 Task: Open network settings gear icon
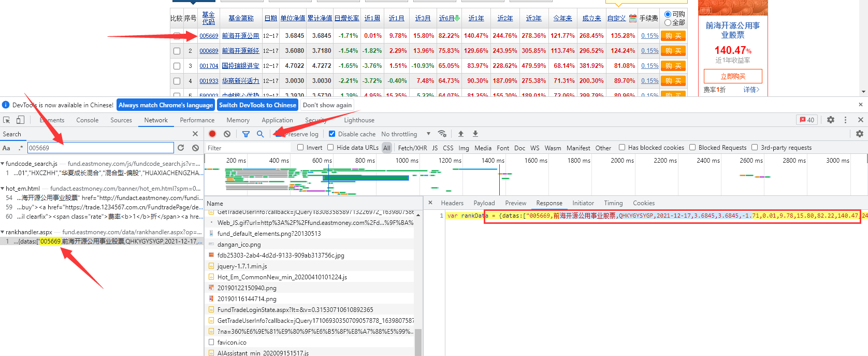pos(860,134)
